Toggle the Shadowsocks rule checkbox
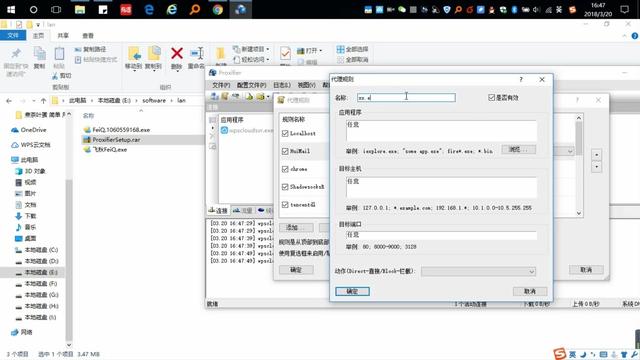Screen dimensions: 640x360 tap(285, 187)
